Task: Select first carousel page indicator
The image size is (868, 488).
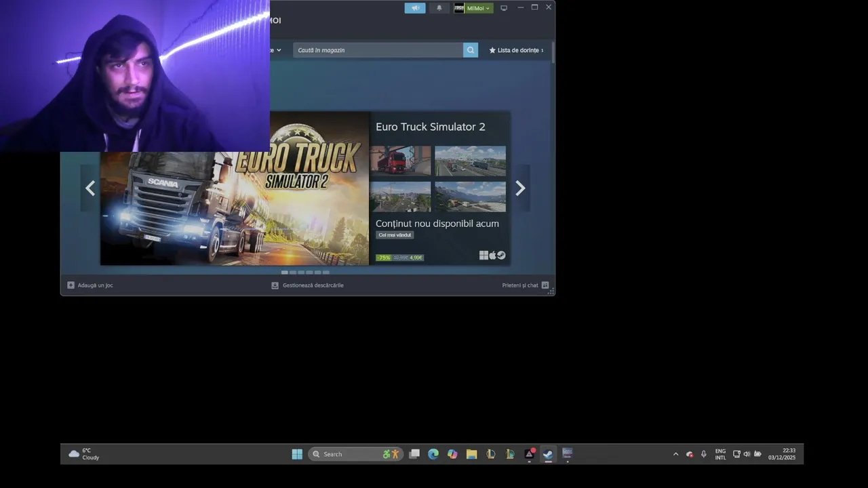Action: point(285,272)
